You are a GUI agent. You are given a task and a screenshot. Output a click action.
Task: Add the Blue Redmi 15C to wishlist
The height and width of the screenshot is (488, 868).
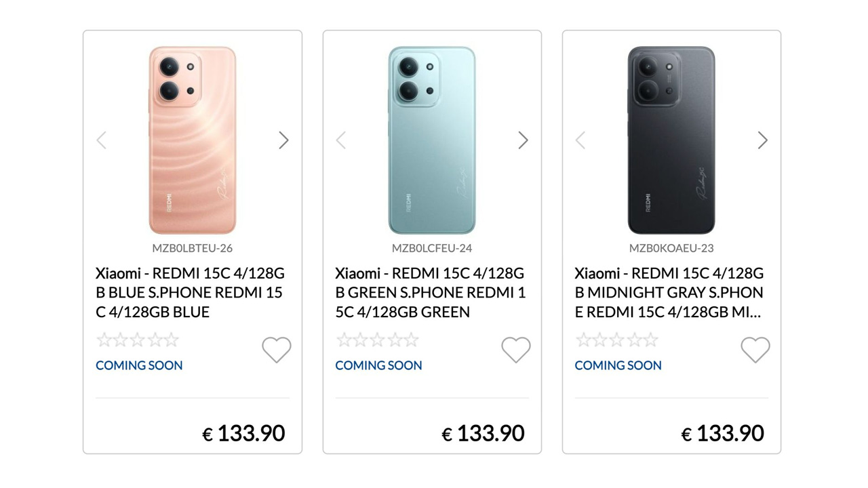277,350
